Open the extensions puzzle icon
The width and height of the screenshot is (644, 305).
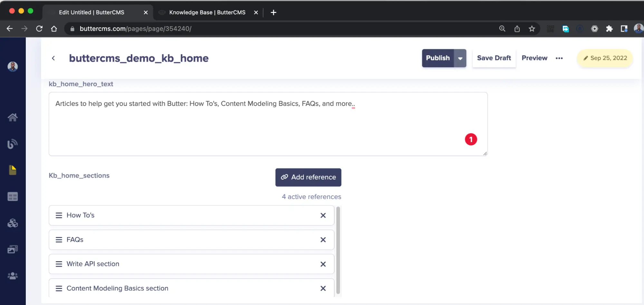point(609,29)
